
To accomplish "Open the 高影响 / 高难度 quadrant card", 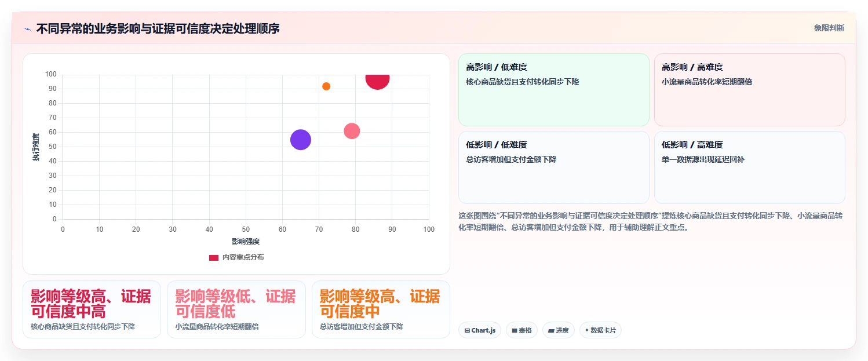I will tap(750, 90).
